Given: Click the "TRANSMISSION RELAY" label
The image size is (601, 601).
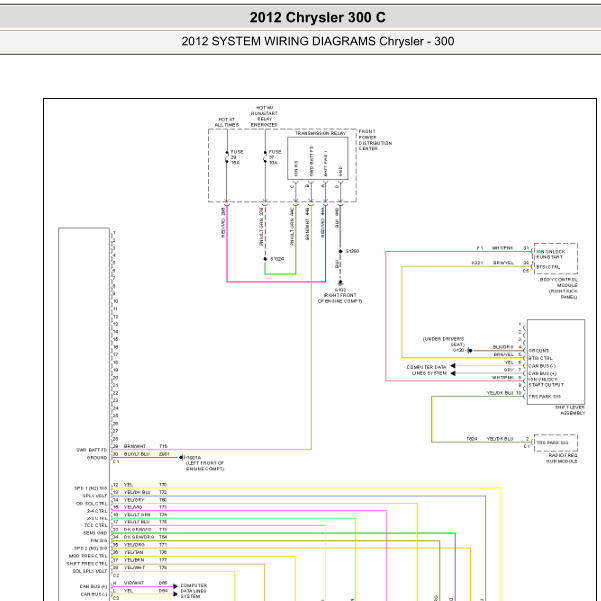Looking at the screenshot, I should (320, 133).
